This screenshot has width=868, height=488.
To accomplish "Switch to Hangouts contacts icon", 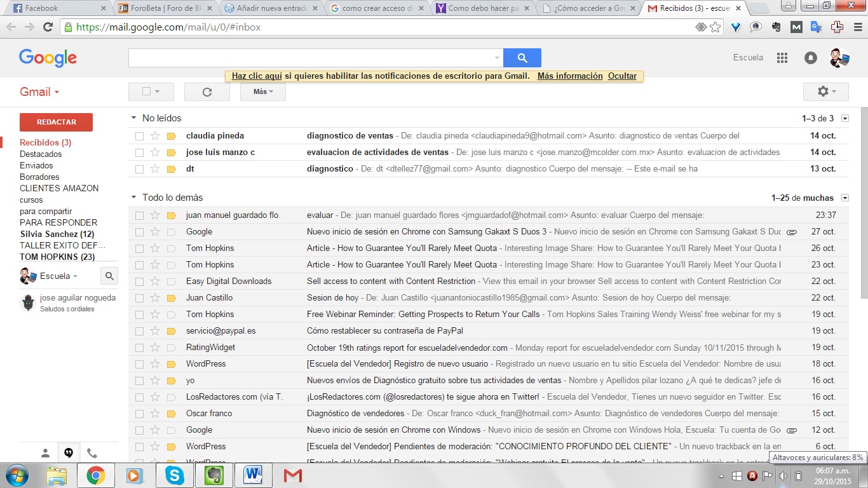I will 45,453.
